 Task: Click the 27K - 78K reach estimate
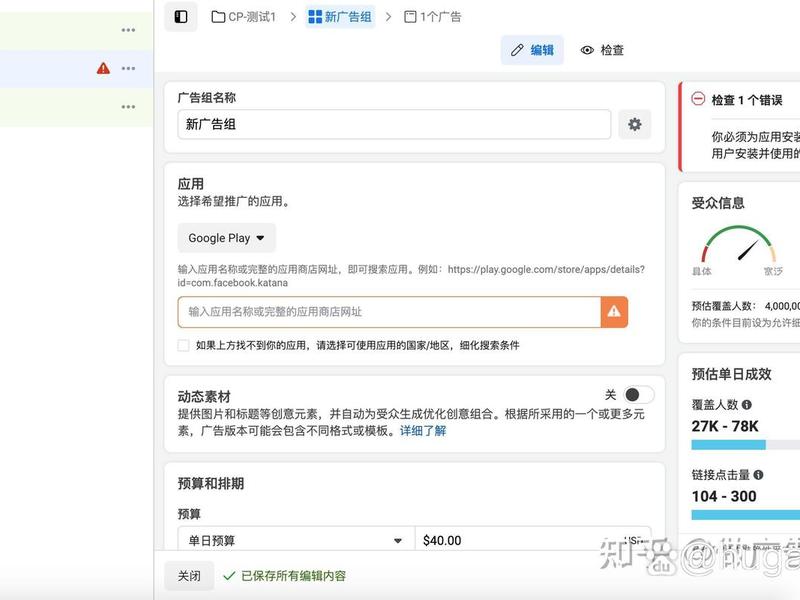click(725, 426)
